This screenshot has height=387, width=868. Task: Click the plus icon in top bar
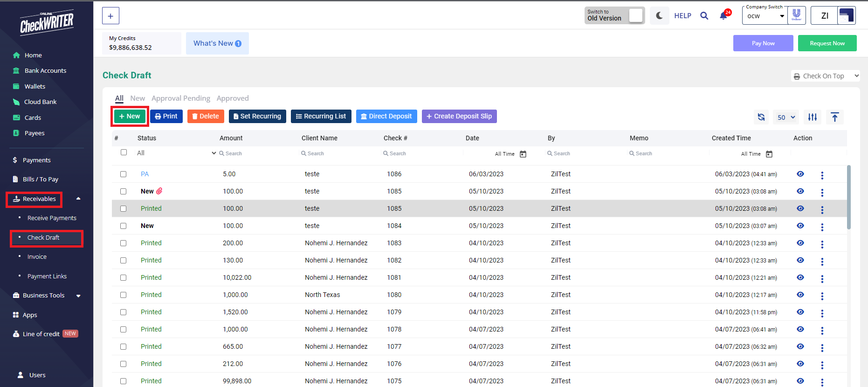(x=110, y=16)
